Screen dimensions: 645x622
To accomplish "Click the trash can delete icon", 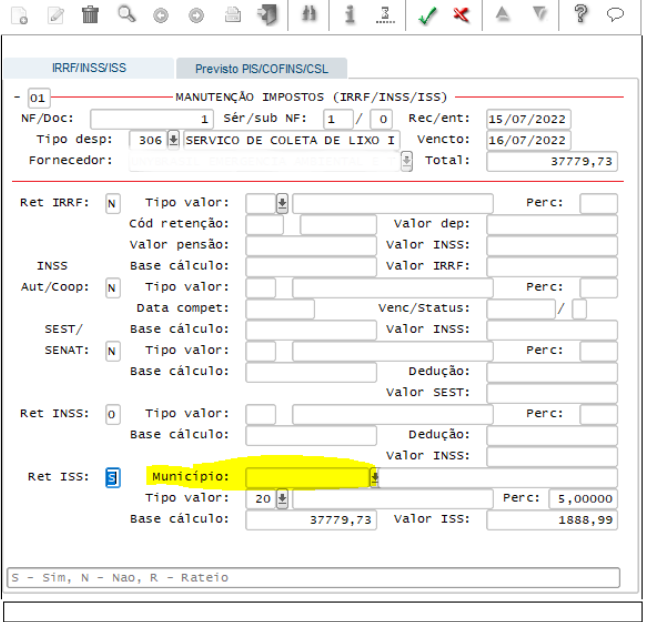I will pos(90,14).
